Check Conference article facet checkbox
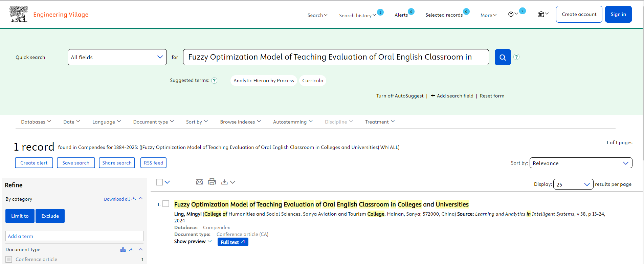This screenshot has width=644, height=264. click(x=9, y=259)
